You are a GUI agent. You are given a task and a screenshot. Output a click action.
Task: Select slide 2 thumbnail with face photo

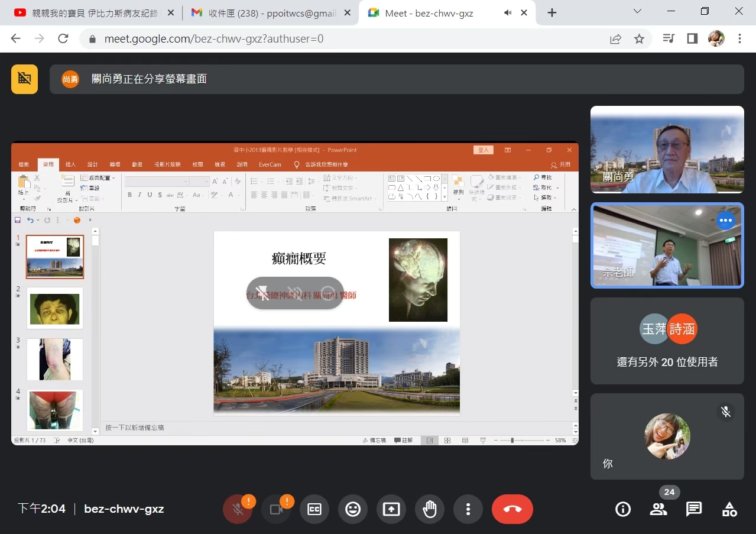[55, 308]
